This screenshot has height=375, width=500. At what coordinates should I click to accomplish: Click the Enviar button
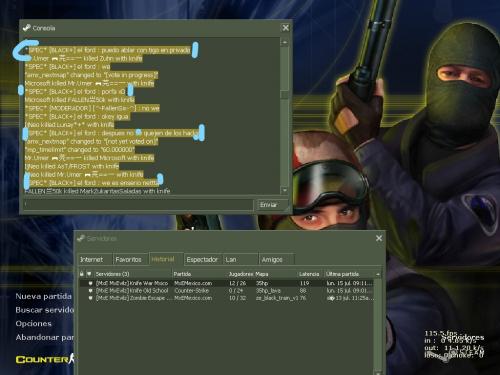click(x=269, y=205)
